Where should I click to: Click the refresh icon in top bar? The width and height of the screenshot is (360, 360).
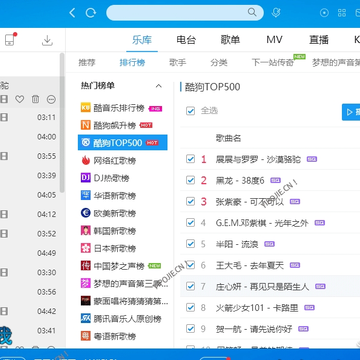click(91, 13)
